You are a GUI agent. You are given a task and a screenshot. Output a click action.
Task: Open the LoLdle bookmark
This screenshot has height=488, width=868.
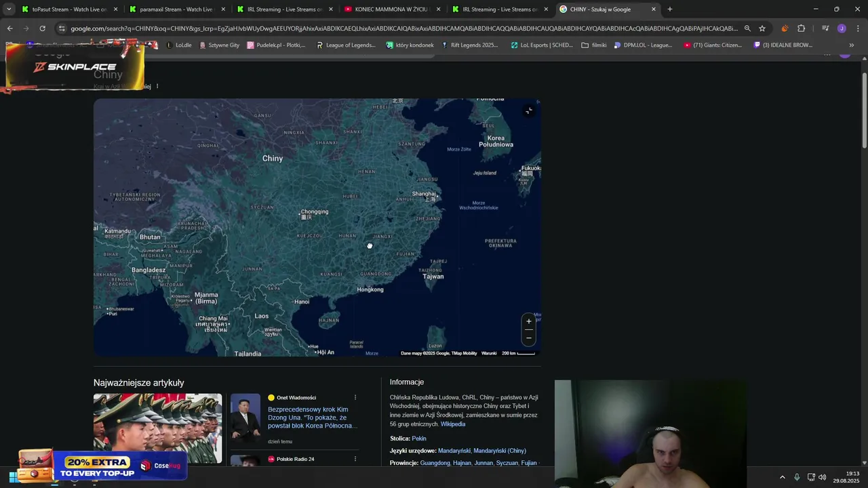point(179,45)
